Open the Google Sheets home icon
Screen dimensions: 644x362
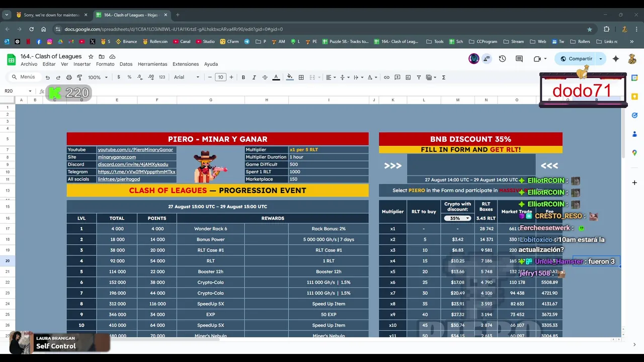coord(11,60)
